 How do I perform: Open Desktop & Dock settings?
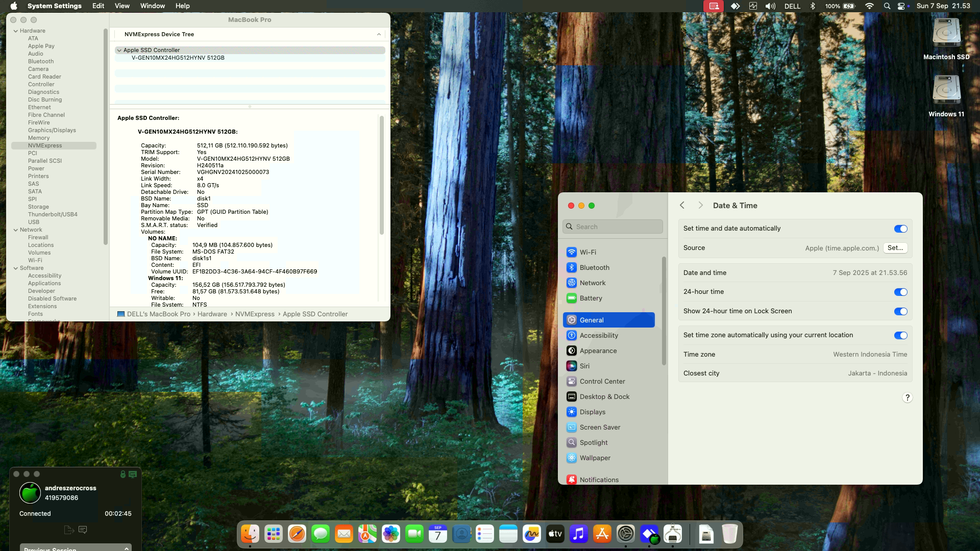(608, 396)
